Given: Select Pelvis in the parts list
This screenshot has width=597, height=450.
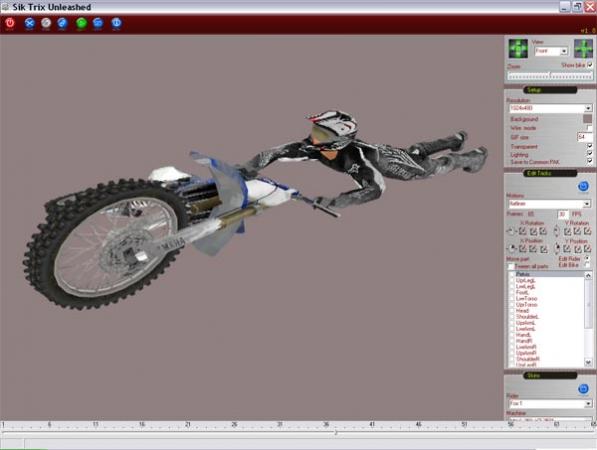Looking at the screenshot, I should 522,274.
